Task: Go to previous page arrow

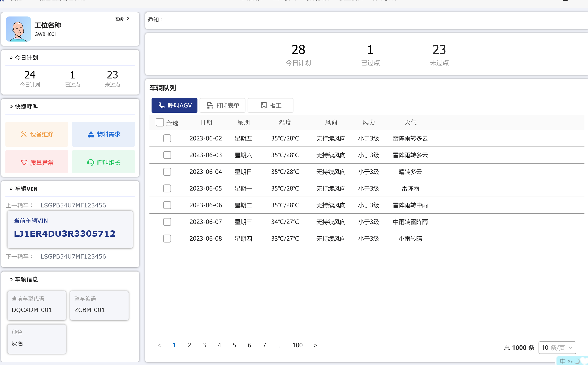Action: [159, 345]
